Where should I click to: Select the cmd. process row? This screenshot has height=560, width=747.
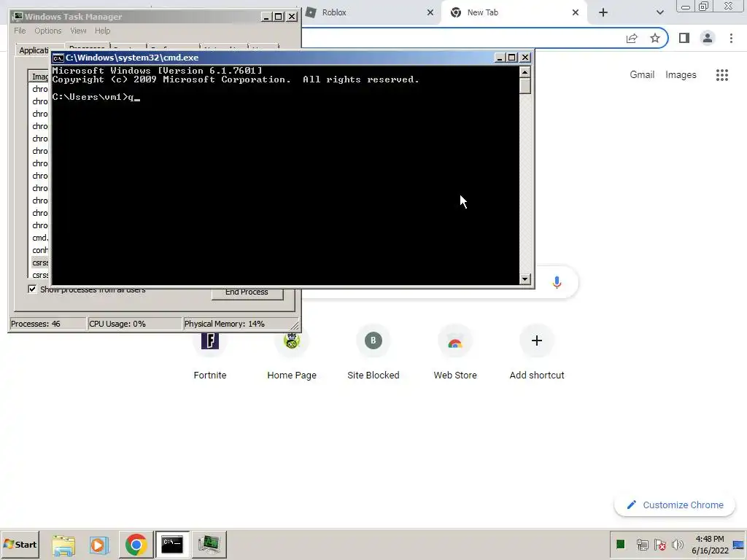tap(39, 238)
